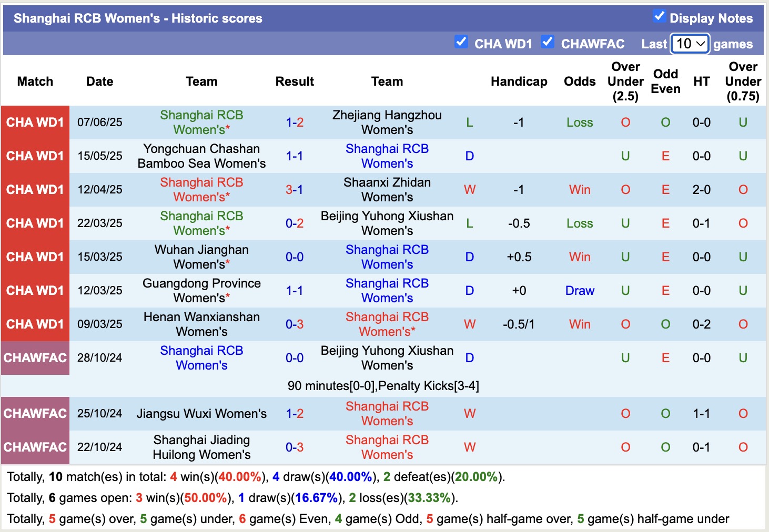
Task: Click the 0-3 result dated 09/03/25
Action: pos(295,324)
